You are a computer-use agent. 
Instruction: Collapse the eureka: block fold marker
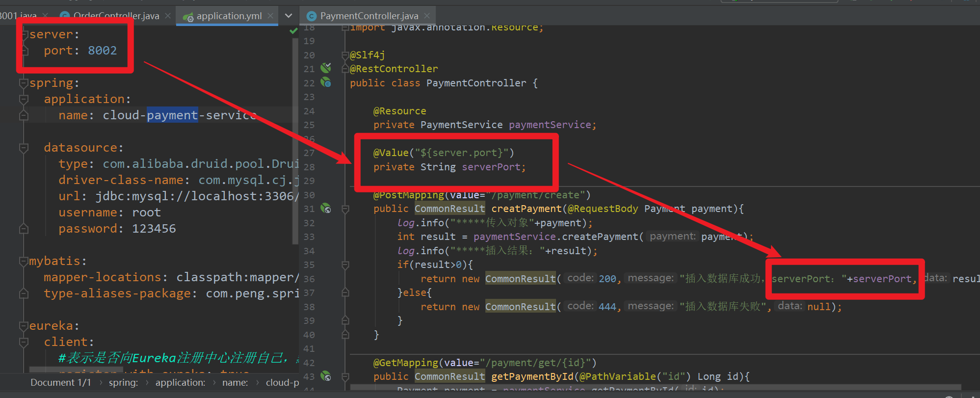coord(24,326)
